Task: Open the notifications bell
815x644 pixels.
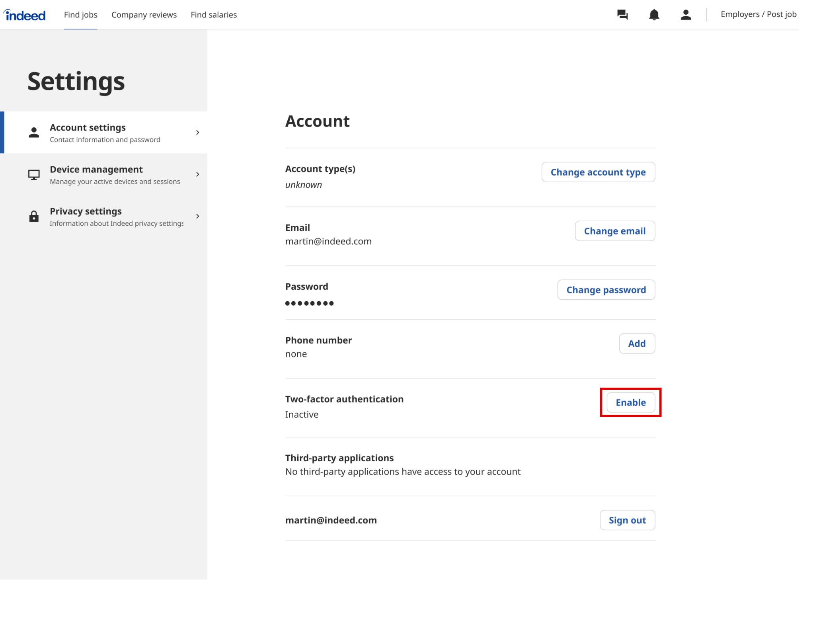Action: [x=654, y=14]
